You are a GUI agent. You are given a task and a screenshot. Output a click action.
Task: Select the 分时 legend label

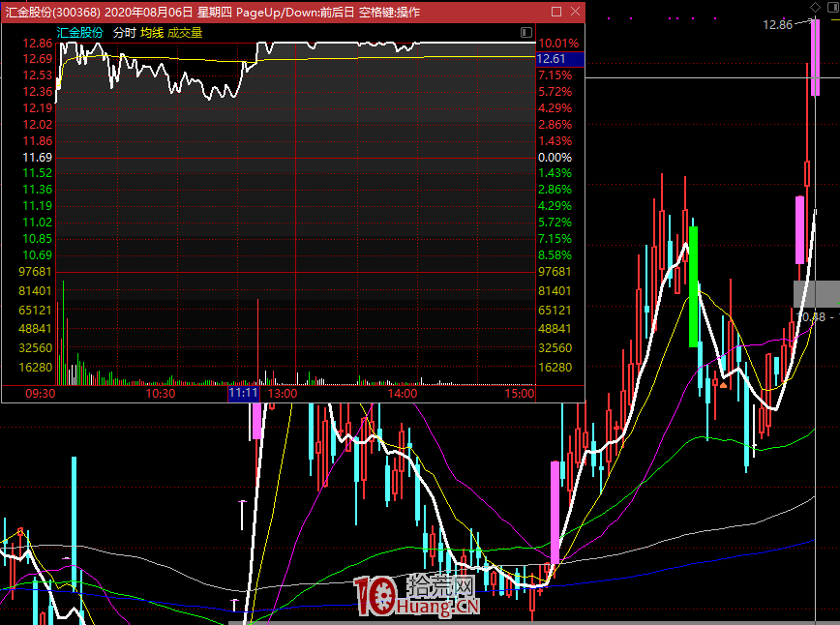pyautogui.click(x=125, y=32)
